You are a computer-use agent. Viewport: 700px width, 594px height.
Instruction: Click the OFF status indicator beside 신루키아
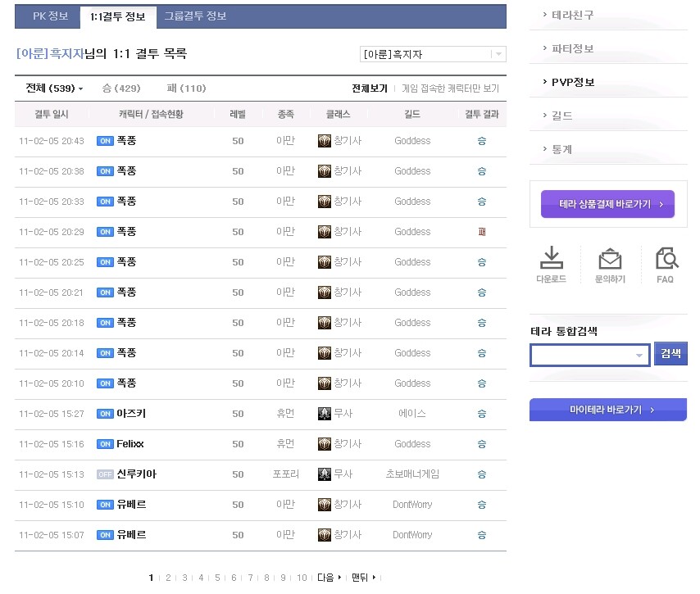[105, 474]
